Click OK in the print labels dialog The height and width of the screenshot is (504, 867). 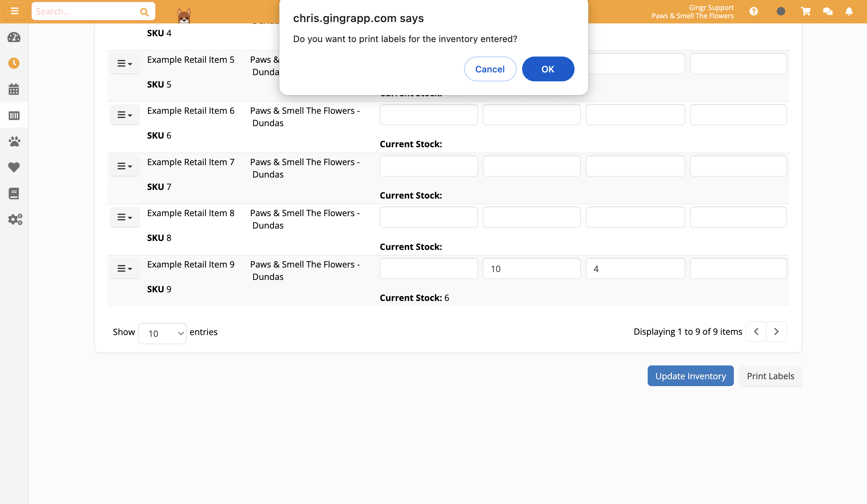548,69
